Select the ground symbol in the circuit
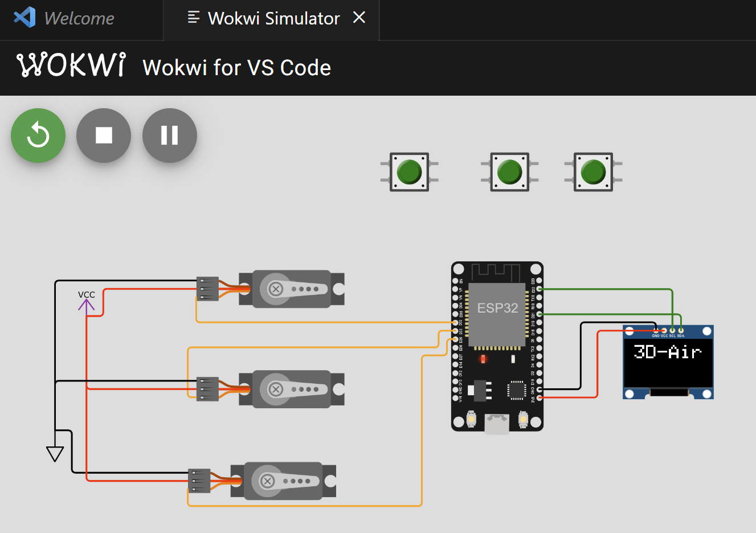 55,453
